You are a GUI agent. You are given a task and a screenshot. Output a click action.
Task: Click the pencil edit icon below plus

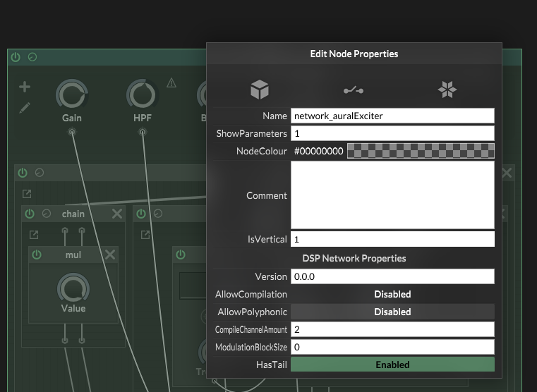coord(25,108)
